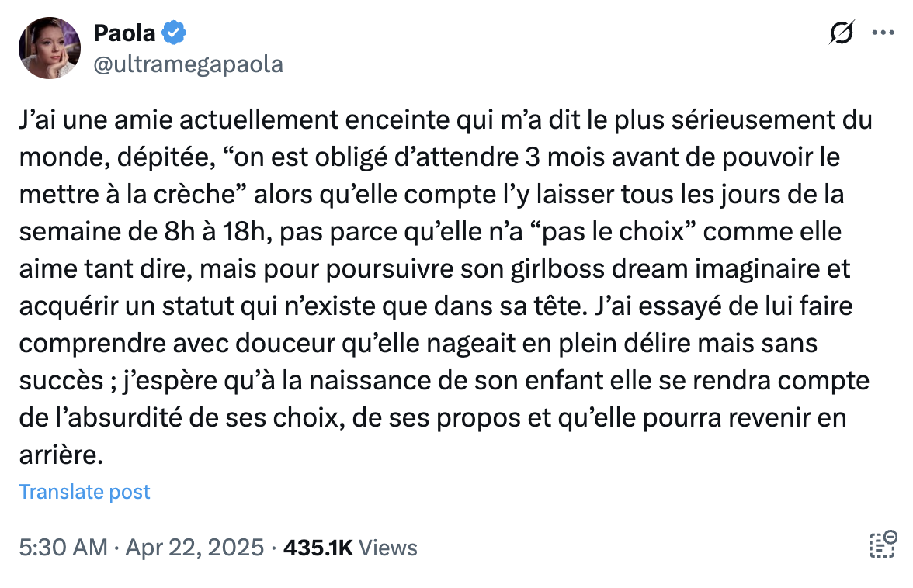Click the display name Paola
This screenshot has height=588, width=913.
[x=124, y=33]
